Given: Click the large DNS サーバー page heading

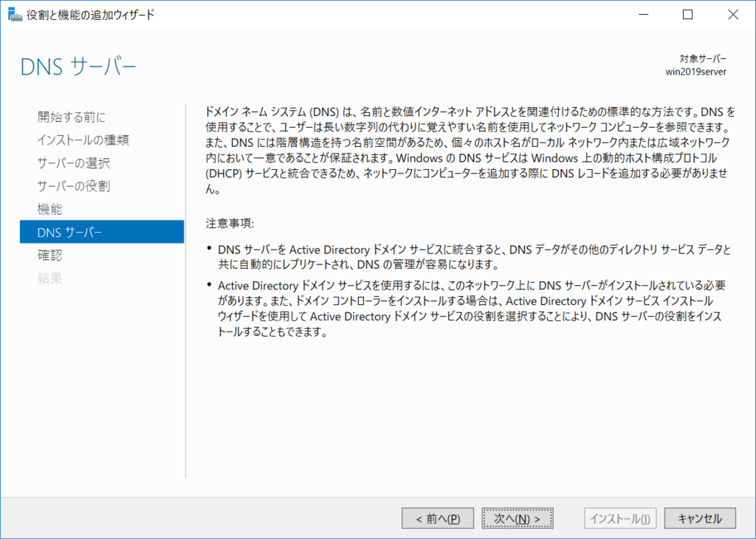Looking at the screenshot, I should click(x=78, y=66).
